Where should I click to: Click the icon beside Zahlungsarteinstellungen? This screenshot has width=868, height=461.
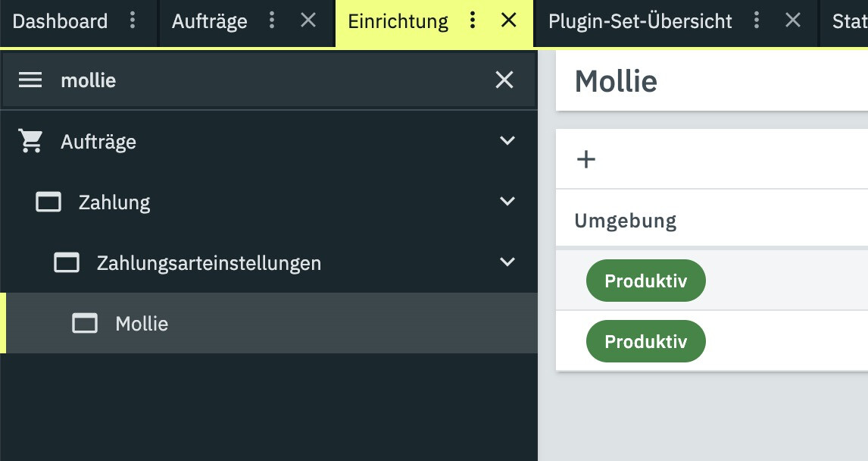[x=67, y=262]
